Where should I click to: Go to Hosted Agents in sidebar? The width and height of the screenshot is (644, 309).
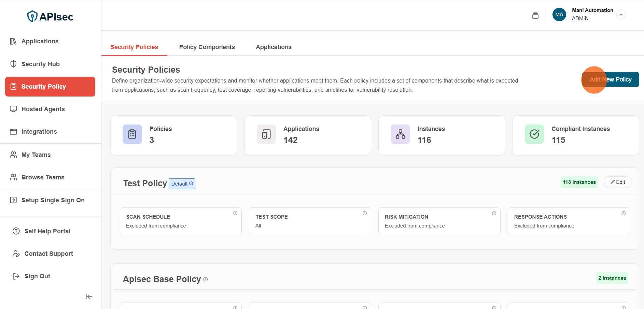point(43,109)
